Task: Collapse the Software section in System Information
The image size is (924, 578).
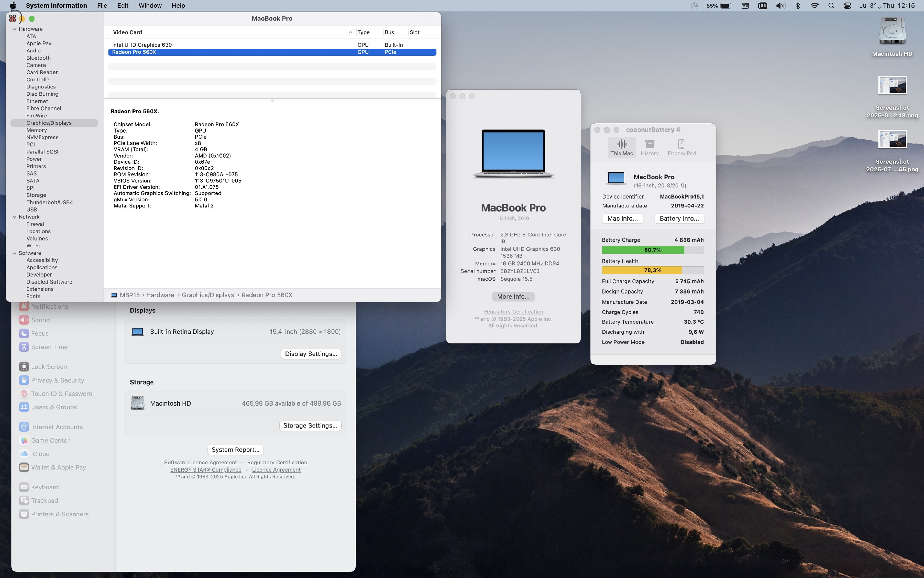Action: pos(14,253)
